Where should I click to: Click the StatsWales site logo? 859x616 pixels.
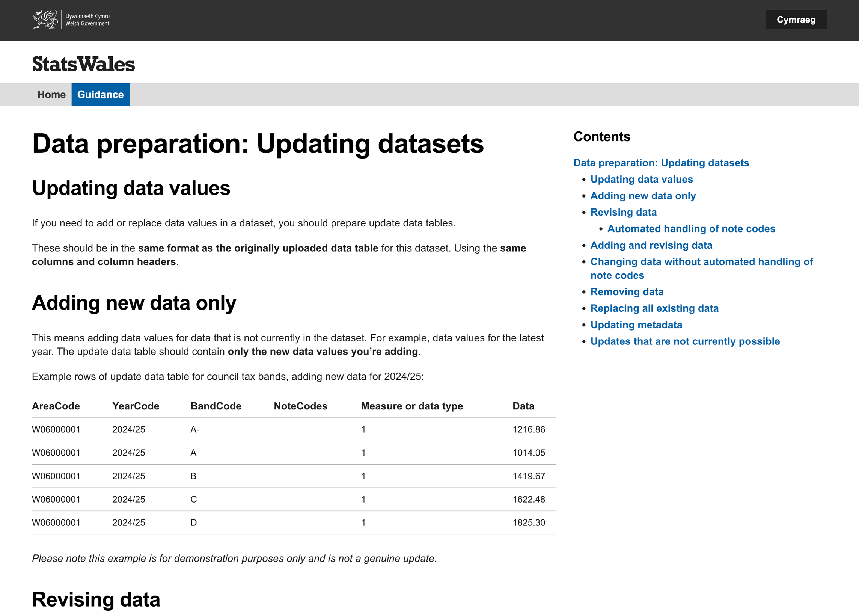coord(84,64)
